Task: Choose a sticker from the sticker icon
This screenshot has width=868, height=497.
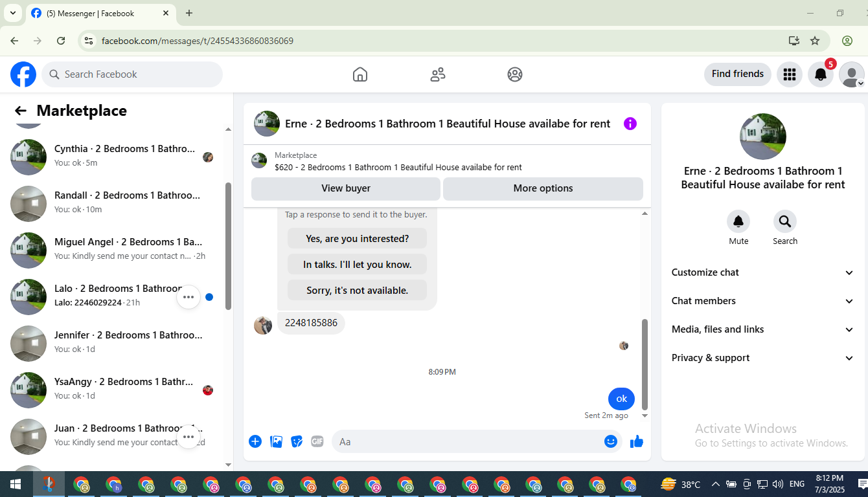Action: pos(297,441)
